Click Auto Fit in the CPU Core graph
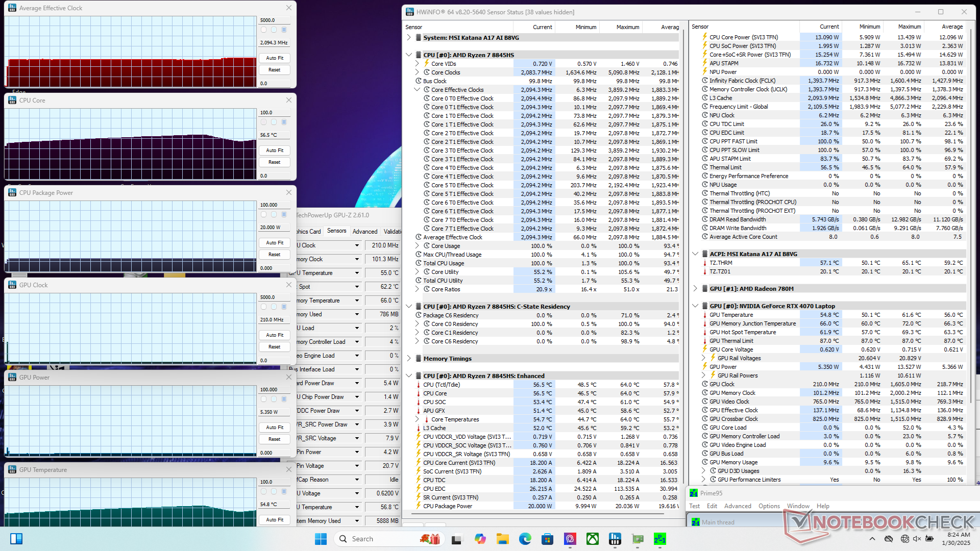 click(x=275, y=151)
